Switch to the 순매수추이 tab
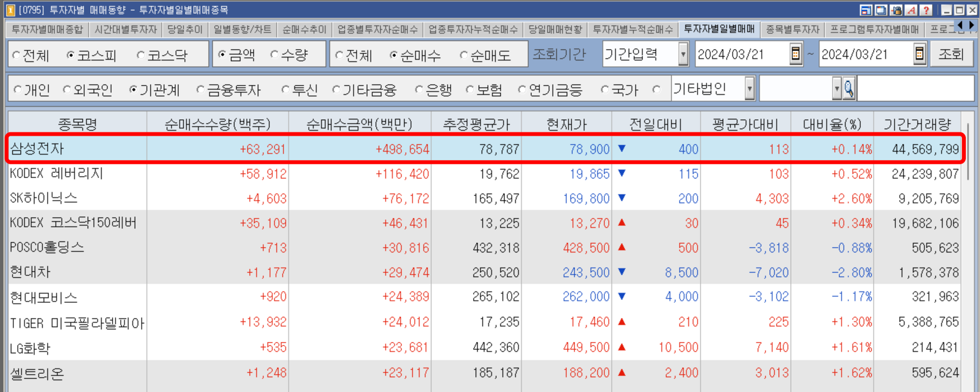 click(304, 29)
